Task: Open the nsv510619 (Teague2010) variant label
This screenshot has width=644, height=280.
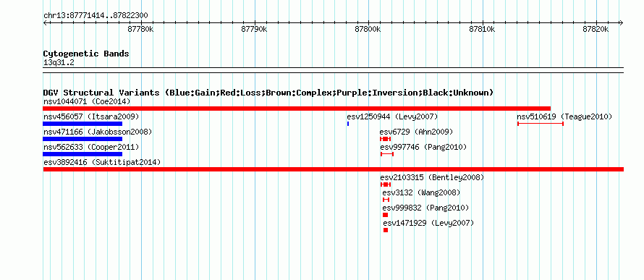Action: click(x=564, y=116)
